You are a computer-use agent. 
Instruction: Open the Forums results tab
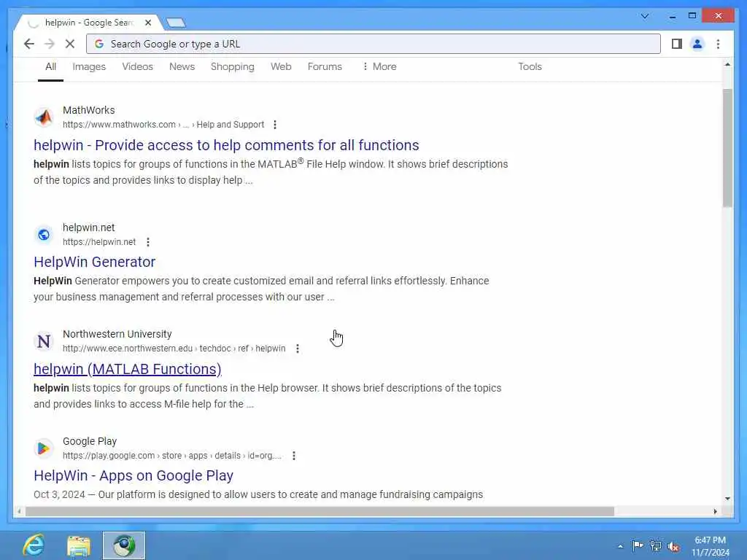tap(325, 66)
